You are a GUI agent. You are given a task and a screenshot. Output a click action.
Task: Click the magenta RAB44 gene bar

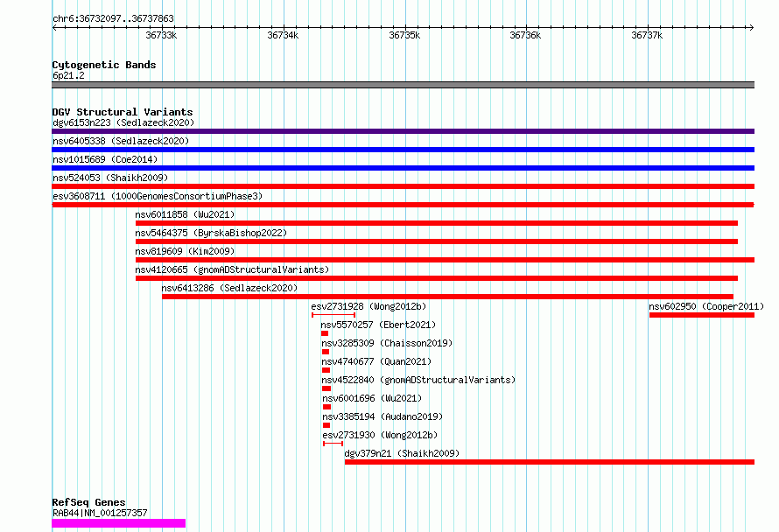pos(119,523)
